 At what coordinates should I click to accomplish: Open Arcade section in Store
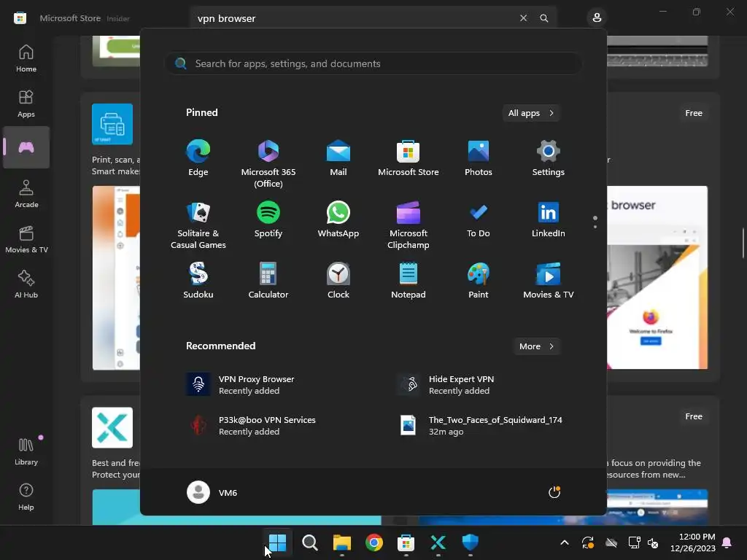pos(26,194)
